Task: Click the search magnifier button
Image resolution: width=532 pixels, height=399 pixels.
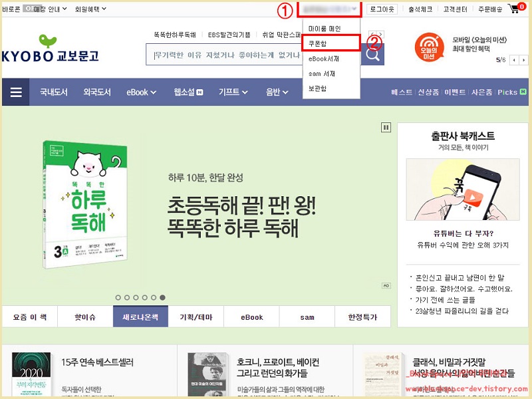Action: click(372, 55)
